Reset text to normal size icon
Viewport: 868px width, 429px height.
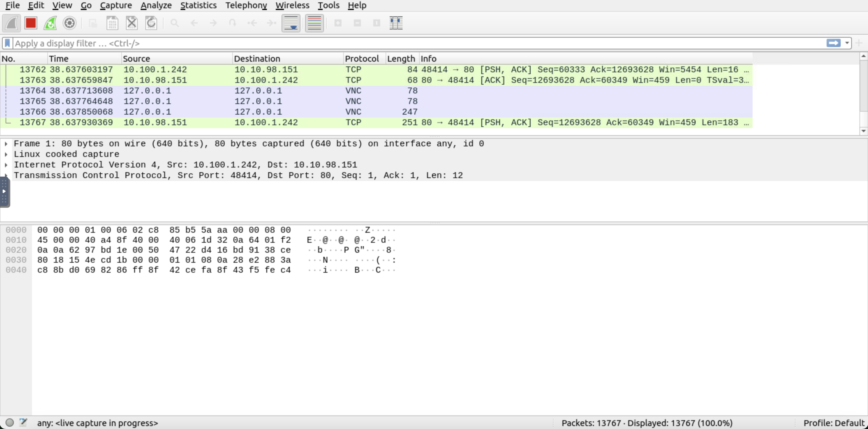pyautogui.click(x=377, y=23)
